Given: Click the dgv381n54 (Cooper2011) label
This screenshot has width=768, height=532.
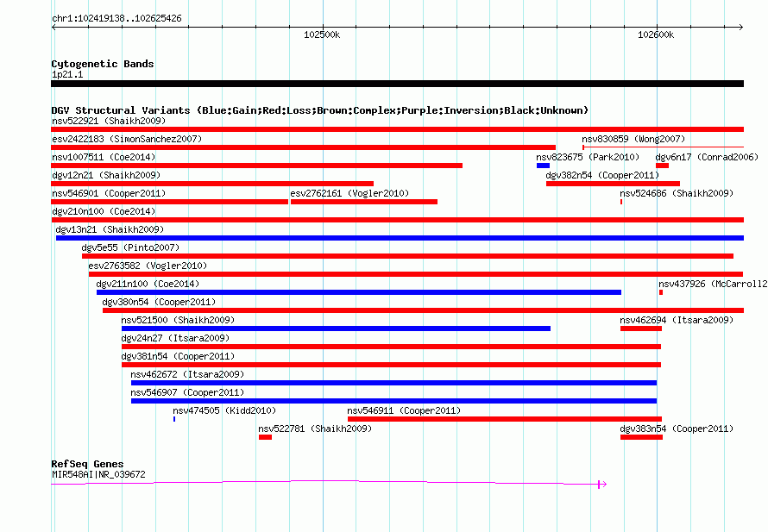Looking at the screenshot, I should (x=178, y=356).
